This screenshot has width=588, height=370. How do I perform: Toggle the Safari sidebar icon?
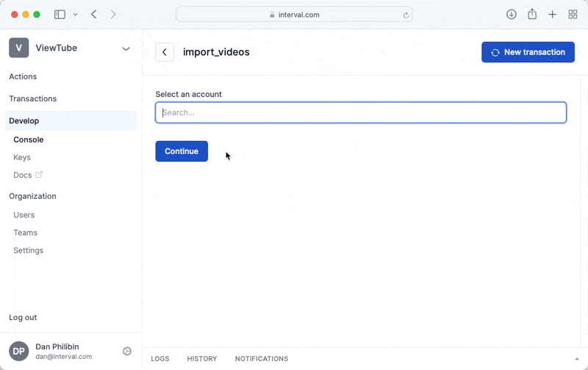[x=60, y=15]
